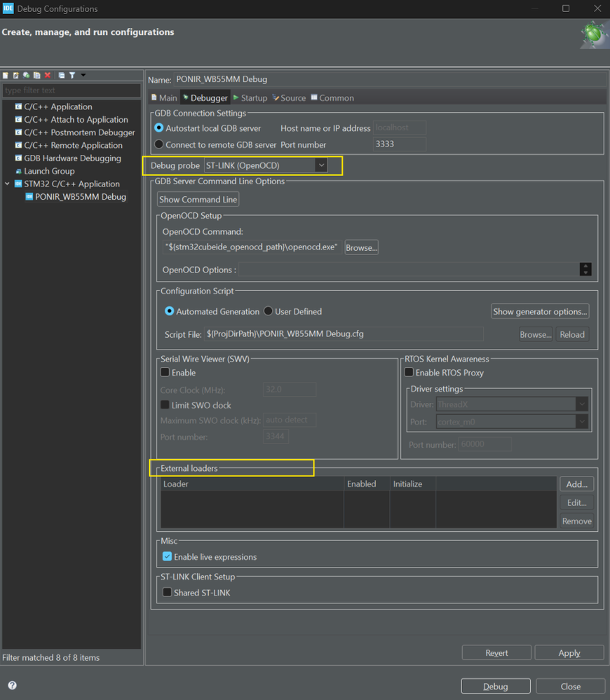Open the Debug probe dropdown
Viewport: 610px width, 700px height.
(321, 166)
